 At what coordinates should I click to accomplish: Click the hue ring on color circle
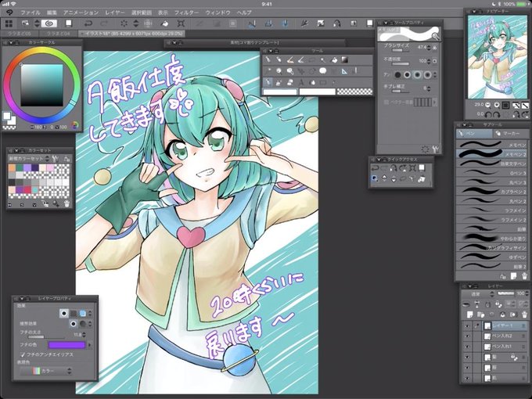[x=41, y=51]
